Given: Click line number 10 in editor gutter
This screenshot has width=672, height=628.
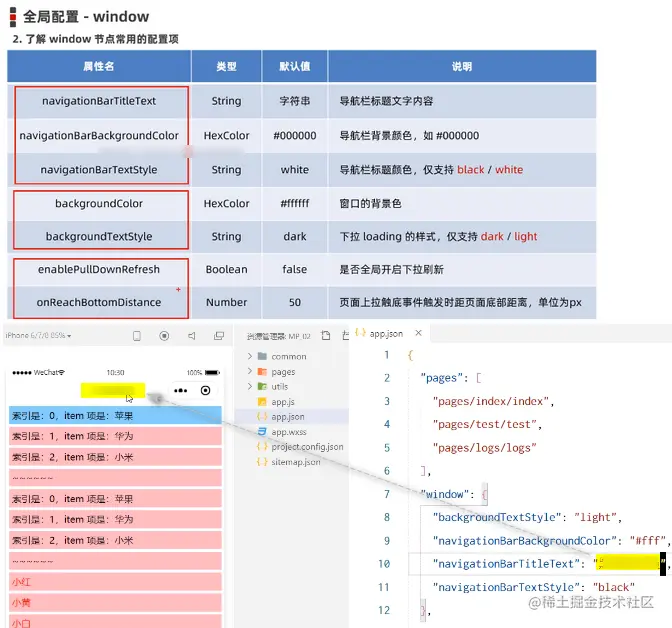Looking at the screenshot, I should pyautogui.click(x=384, y=564).
